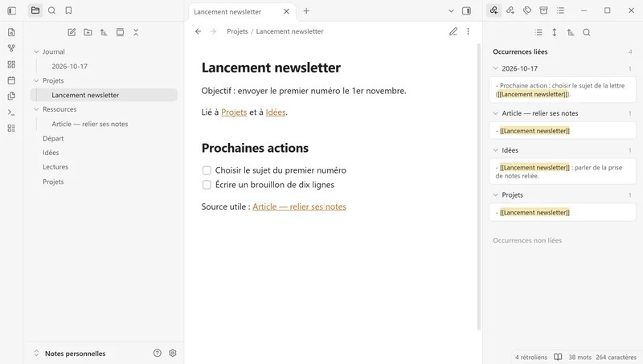Navigate forward arrow in note header
The image size is (643, 364).
[213, 31]
